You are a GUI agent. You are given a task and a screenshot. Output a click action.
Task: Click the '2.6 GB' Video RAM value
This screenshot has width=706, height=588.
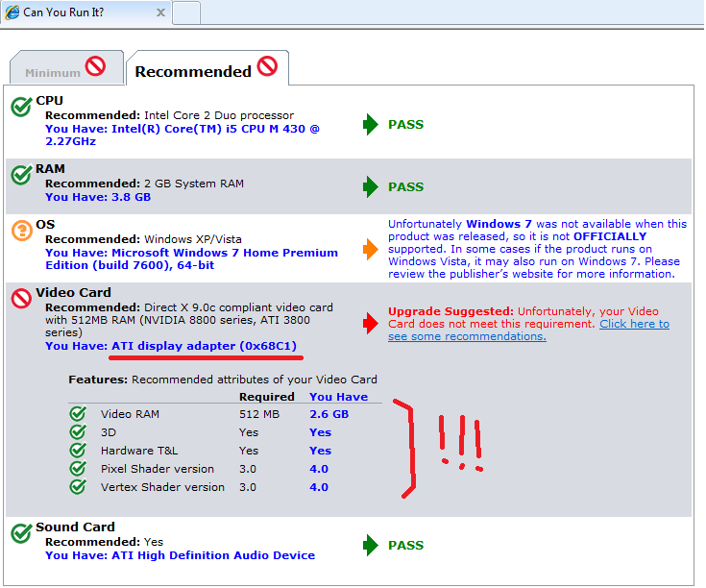[x=329, y=414]
